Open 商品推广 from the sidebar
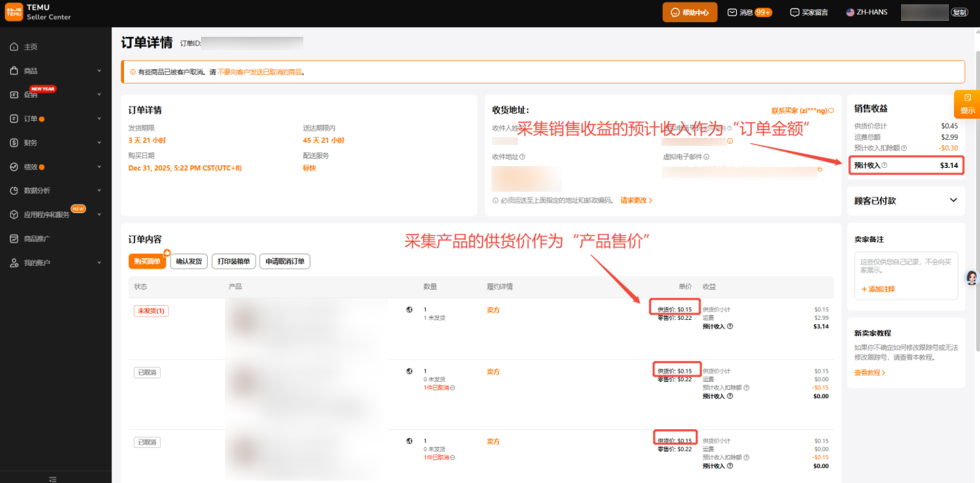Image resolution: width=980 pixels, height=483 pixels. pos(37,239)
